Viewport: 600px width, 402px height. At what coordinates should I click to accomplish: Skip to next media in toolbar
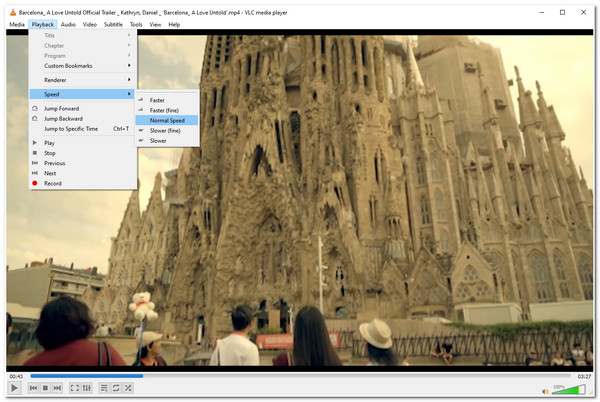point(57,388)
